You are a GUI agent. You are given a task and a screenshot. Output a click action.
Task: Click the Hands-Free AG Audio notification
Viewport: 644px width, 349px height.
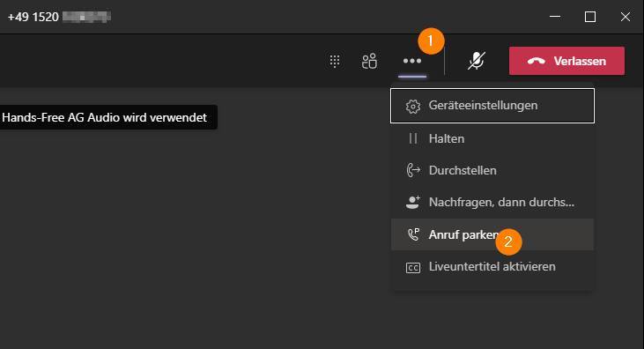[x=108, y=117]
